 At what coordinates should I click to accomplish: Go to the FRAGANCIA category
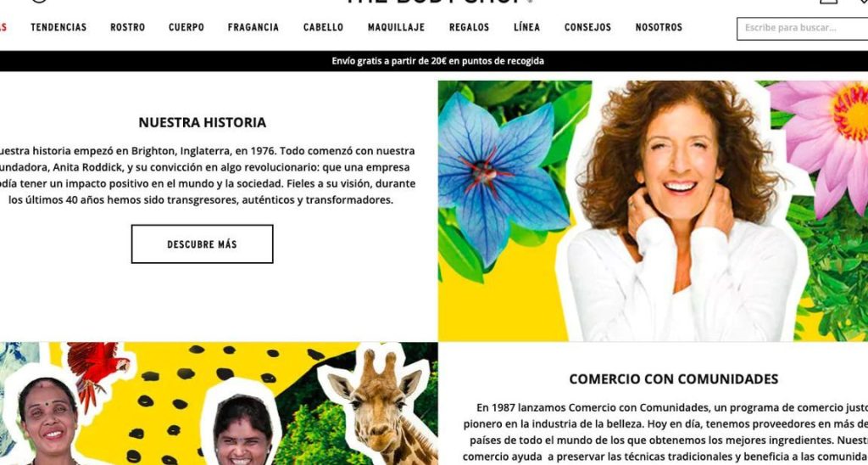coord(253,27)
